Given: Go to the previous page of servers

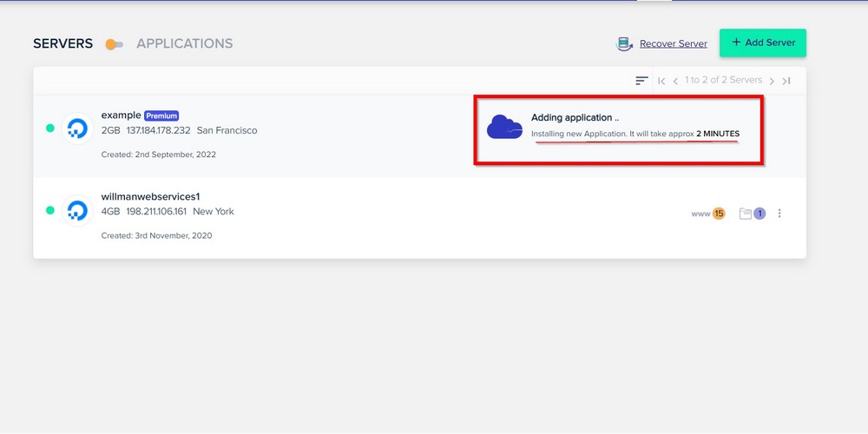Looking at the screenshot, I should [x=675, y=81].
